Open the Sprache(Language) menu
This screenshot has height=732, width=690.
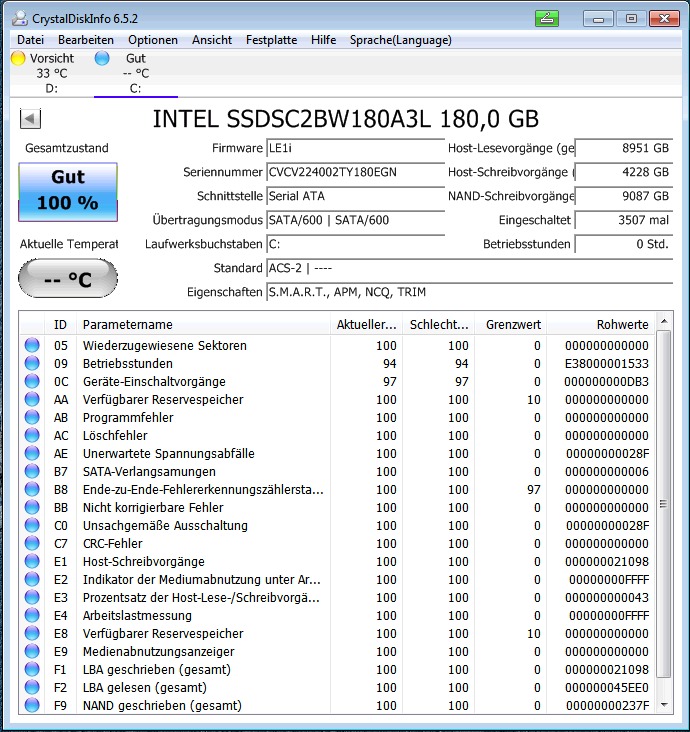click(401, 40)
